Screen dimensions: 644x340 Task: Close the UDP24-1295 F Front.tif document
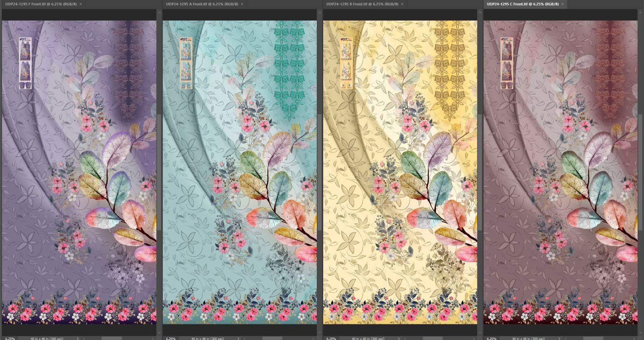[x=80, y=4]
